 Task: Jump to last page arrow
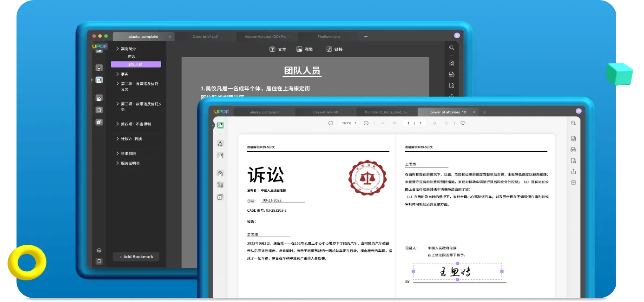pyautogui.click(x=447, y=123)
